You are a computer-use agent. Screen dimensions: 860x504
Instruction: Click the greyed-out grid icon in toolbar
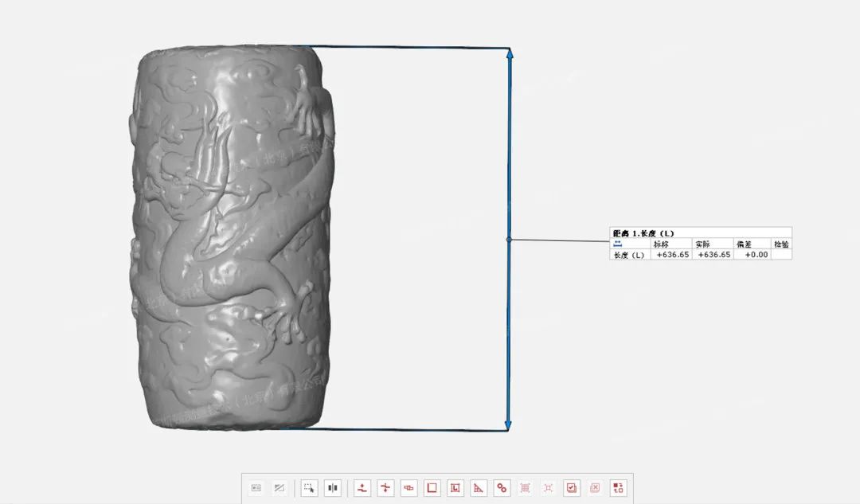pyautogui.click(x=525, y=487)
